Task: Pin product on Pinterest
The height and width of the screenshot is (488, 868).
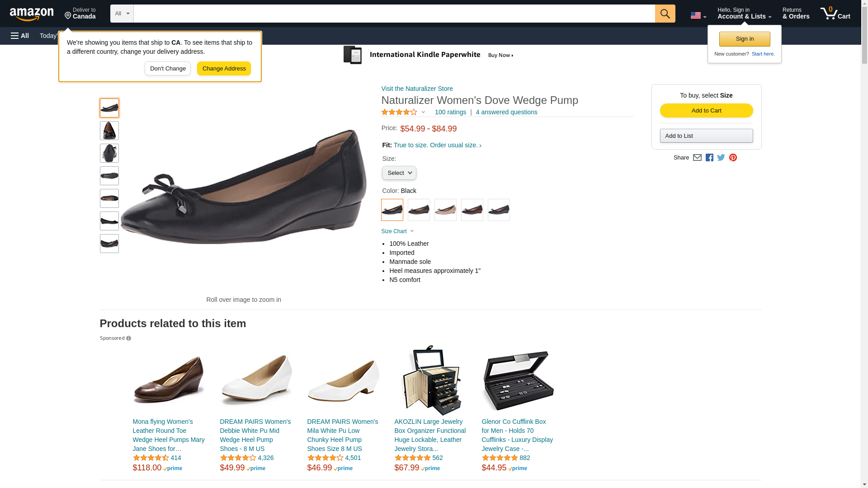Action: 733,158
